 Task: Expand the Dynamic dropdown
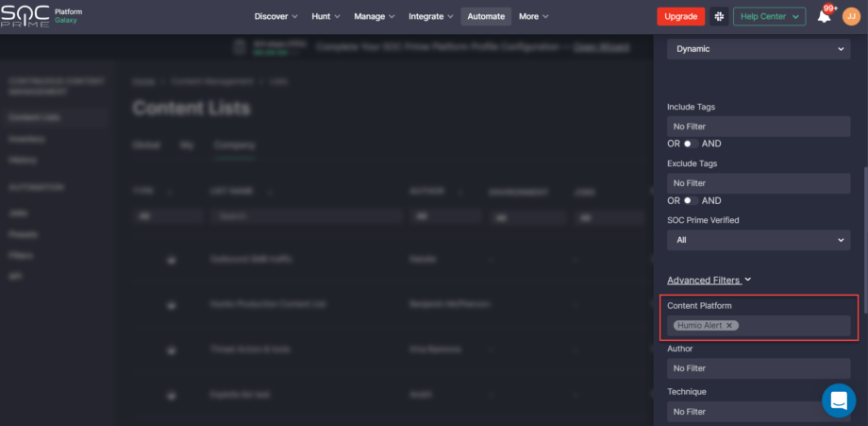(758, 49)
